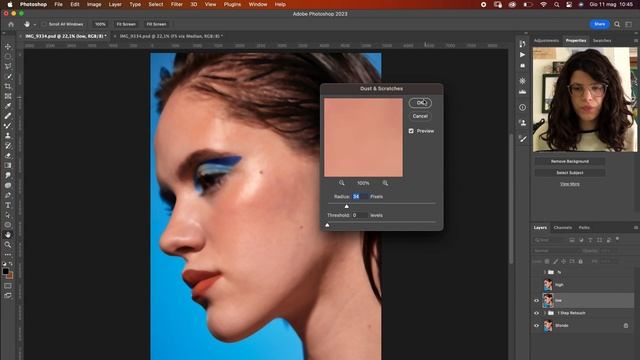The image size is (640, 360).
Task: Show the high layer
Action: [x=536, y=284]
